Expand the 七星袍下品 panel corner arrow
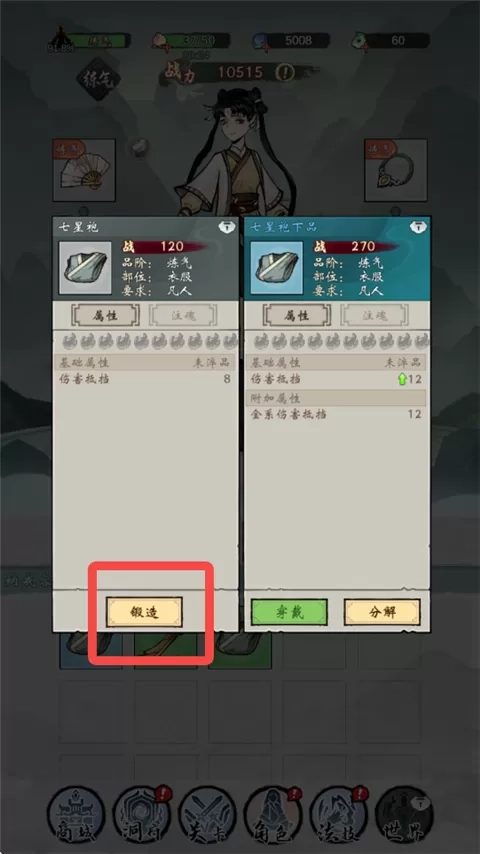 418,227
